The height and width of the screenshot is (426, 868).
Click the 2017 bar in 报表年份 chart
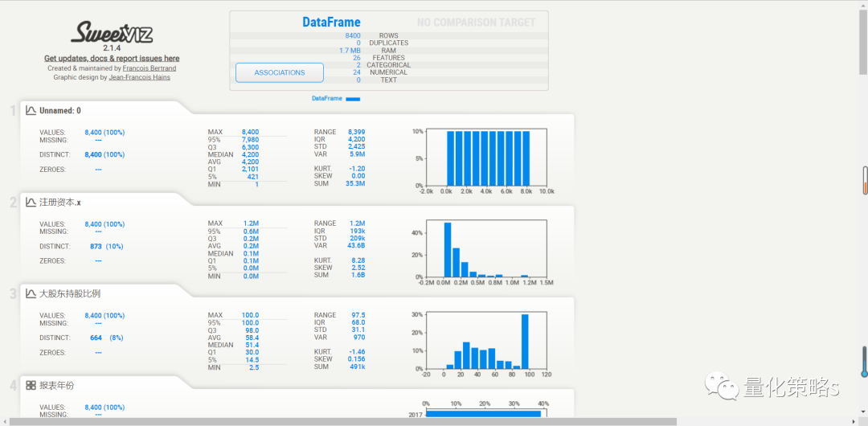tap(483, 414)
